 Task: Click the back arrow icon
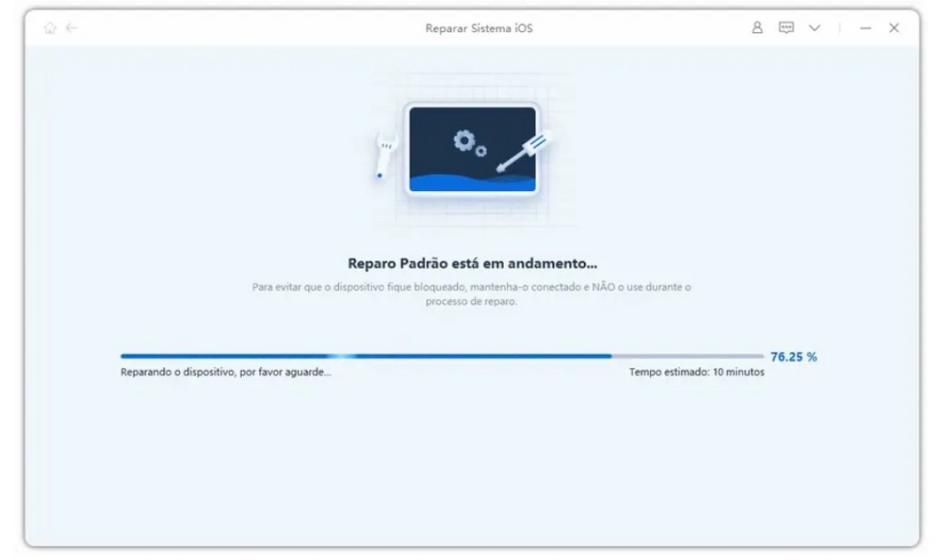(x=73, y=27)
